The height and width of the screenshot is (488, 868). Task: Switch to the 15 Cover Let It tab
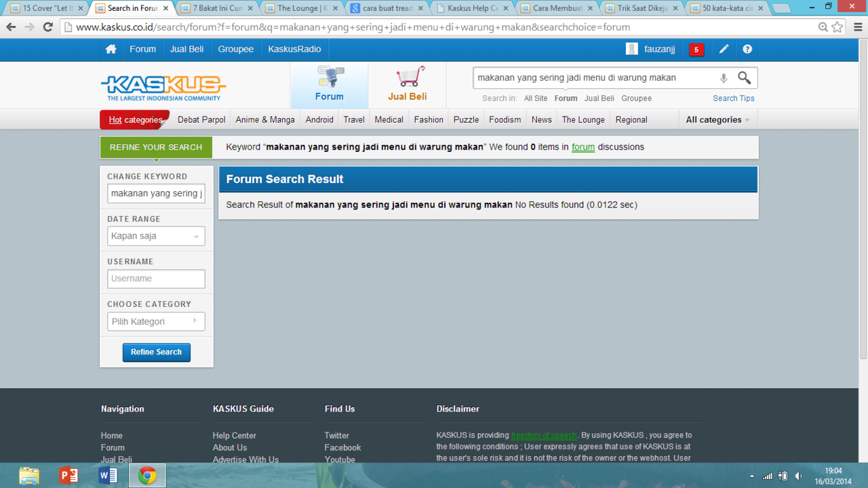tap(47, 8)
